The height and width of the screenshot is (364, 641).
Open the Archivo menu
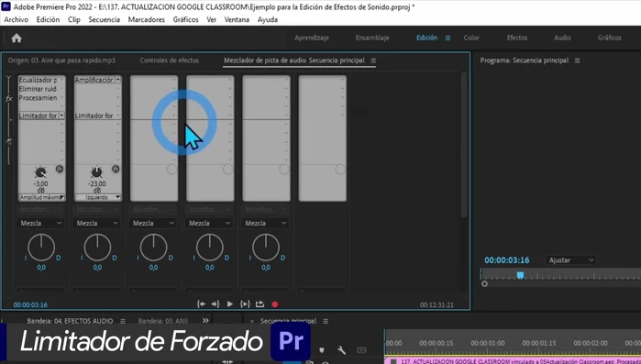click(x=17, y=19)
